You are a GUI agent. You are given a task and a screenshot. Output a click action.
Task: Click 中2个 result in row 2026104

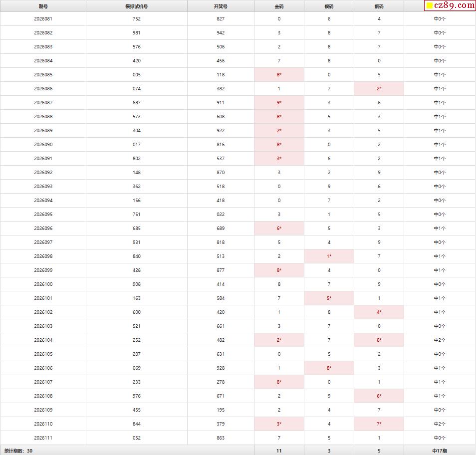point(440,340)
